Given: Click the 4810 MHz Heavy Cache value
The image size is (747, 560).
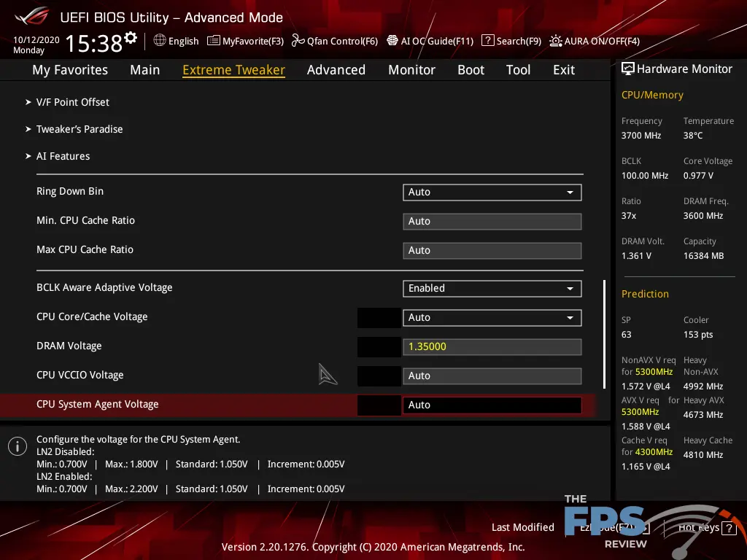Looking at the screenshot, I should [x=703, y=455].
